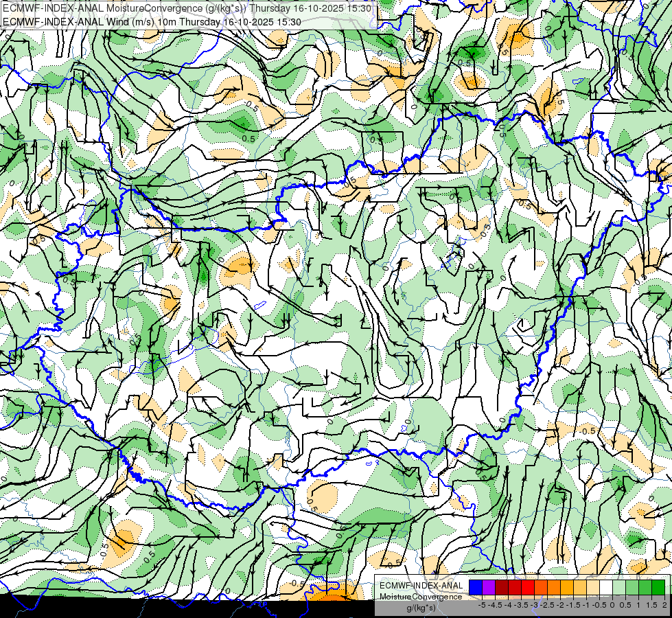
Task: Click the pale green swatch between 0 and 0.5
Action: tap(619, 587)
